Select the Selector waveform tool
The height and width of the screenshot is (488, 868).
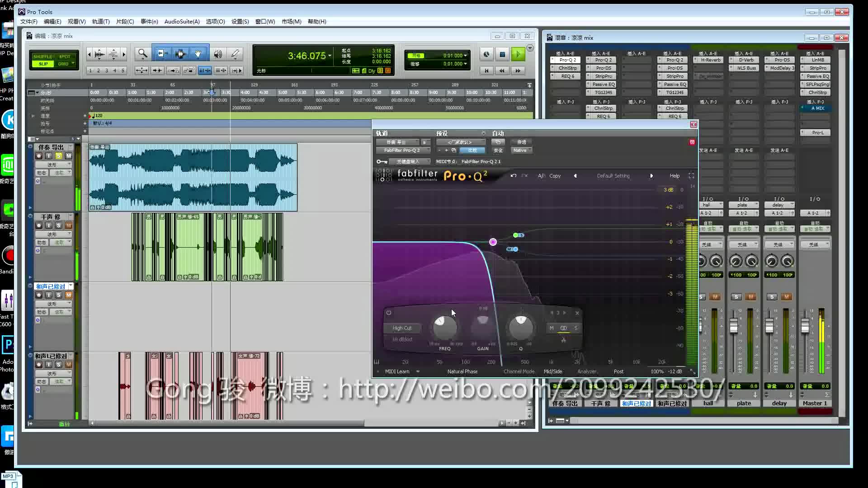point(180,54)
